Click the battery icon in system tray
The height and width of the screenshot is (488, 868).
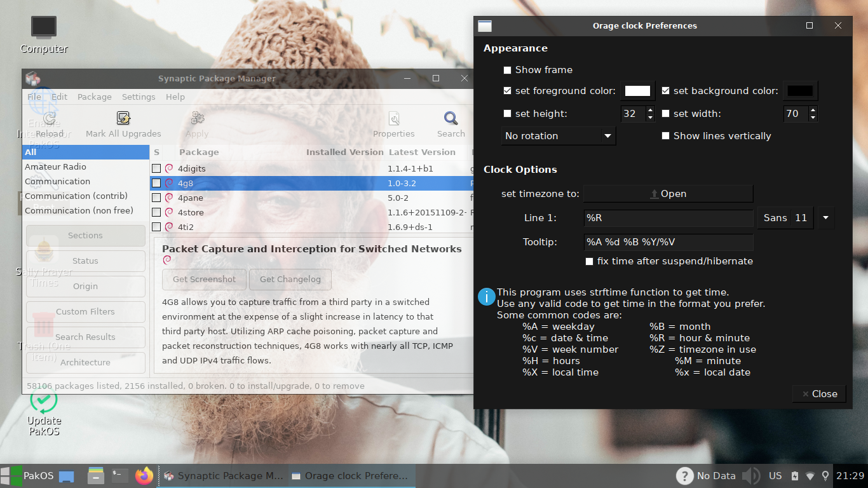795,476
